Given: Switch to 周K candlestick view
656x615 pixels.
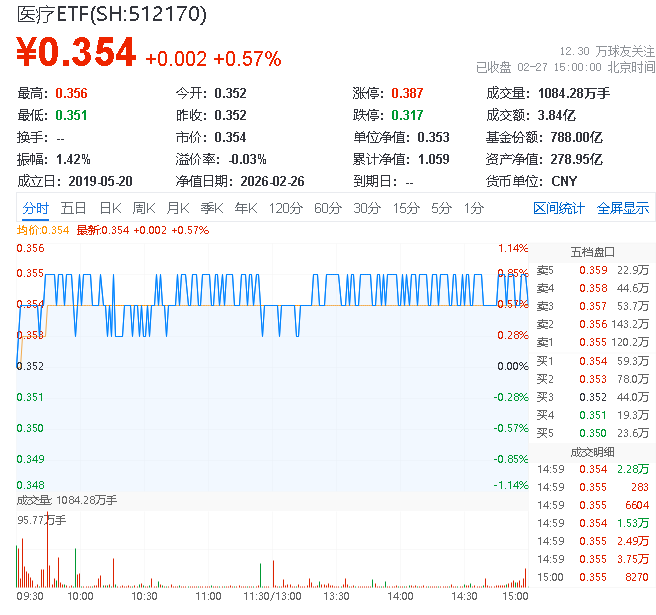Looking at the screenshot, I should click(144, 208).
